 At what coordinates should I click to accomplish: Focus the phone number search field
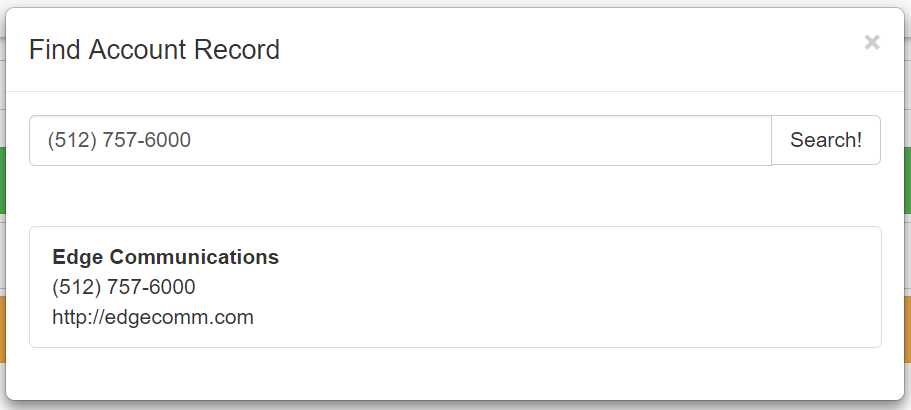pyautogui.click(x=400, y=140)
